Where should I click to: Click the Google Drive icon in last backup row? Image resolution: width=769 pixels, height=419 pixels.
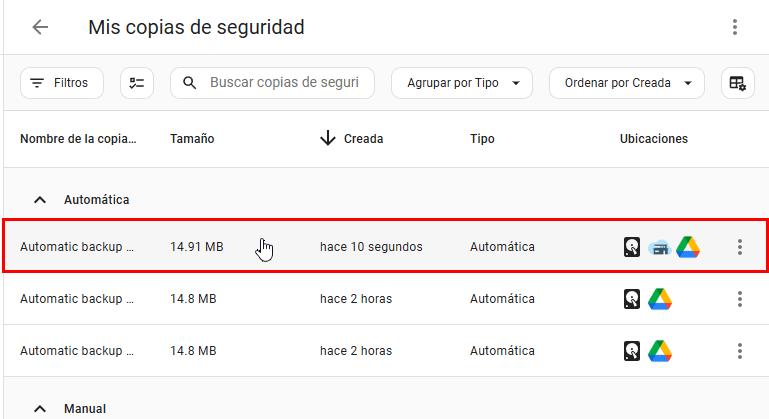point(658,351)
